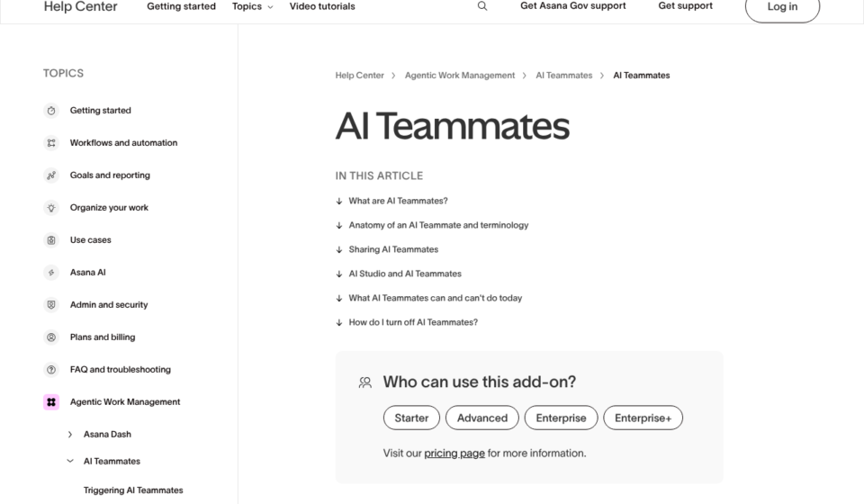Click arrow beside AI Studio and AI Teammates
Viewport: 864px width, 504px height.
pos(339,274)
